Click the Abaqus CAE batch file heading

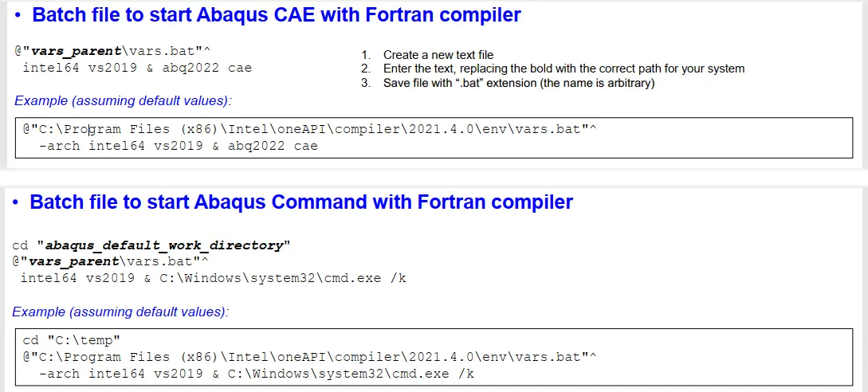tap(277, 15)
